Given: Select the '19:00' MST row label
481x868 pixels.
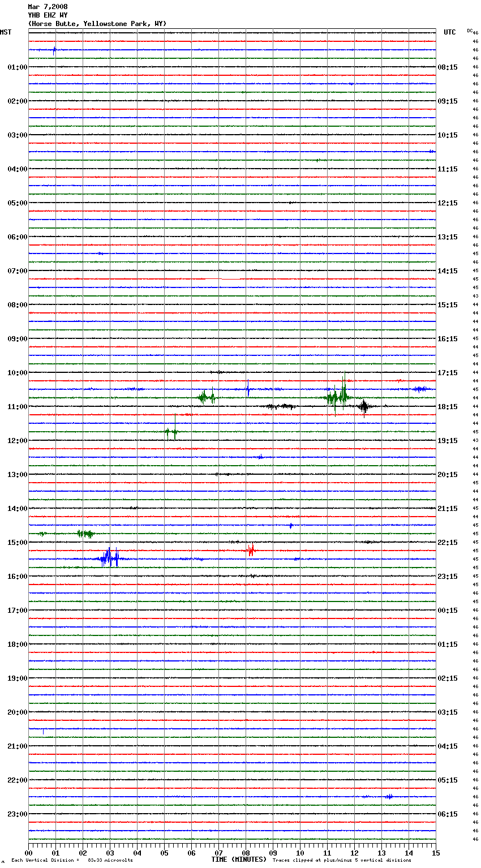Looking at the screenshot, I should (18, 678).
